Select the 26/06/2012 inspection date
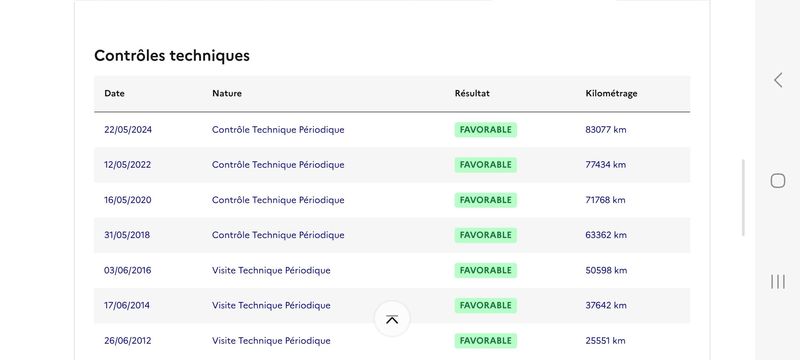Image resolution: width=800 pixels, height=360 pixels. [x=128, y=341]
